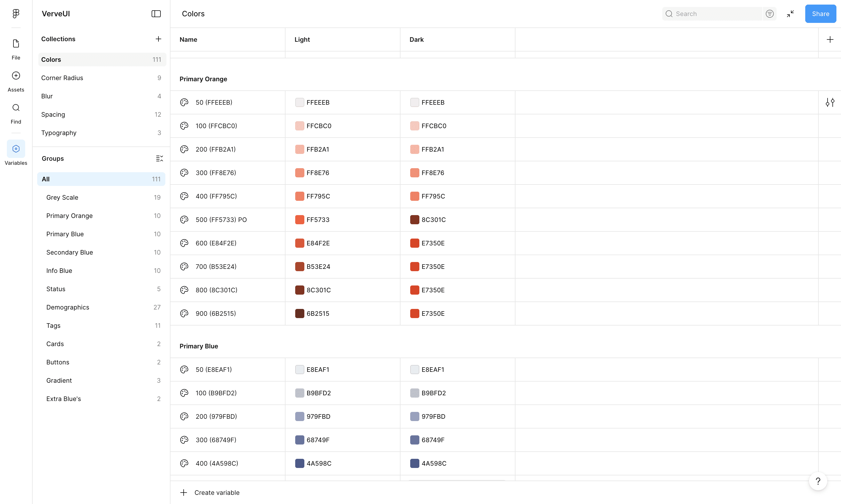Image resolution: width=841 pixels, height=504 pixels.
Task: Select the Primary Blue group
Action: [x=65, y=234]
